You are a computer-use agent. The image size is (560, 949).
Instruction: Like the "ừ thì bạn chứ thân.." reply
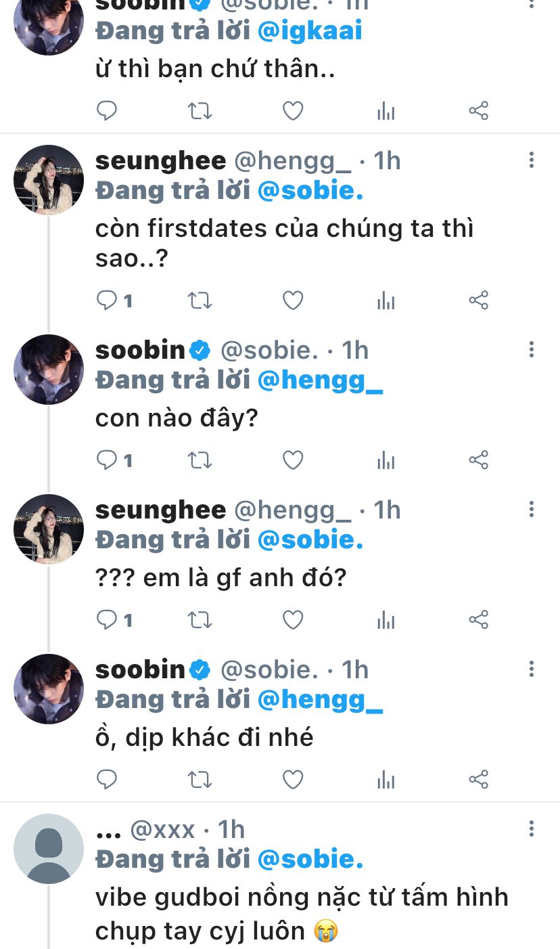coord(292,110)
